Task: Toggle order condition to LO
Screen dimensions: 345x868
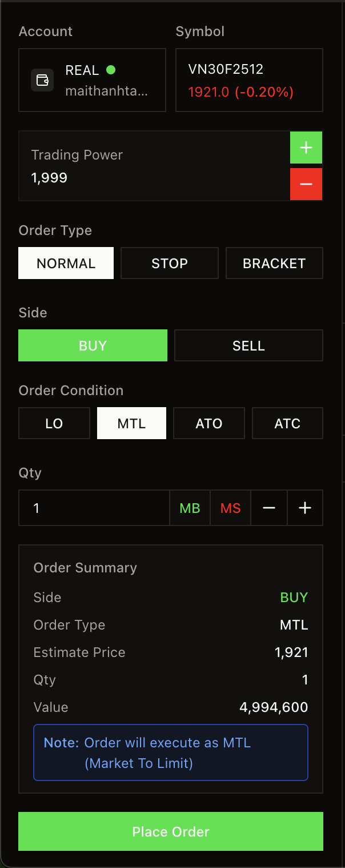Action: point(54,423)
